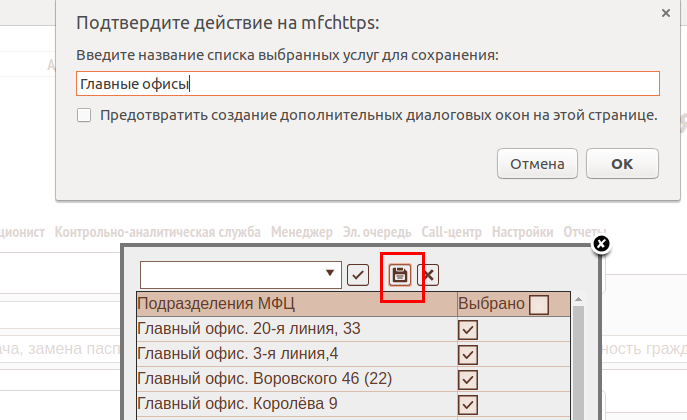Image resolution: width=687 pixels, height=420 pixels.
Task: Open the Контрольно-аналитическая служба menu
Action: (x=157, y=232)
